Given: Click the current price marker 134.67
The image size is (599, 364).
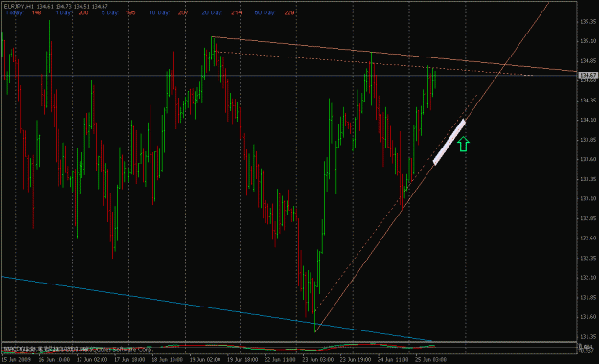Looking at the screenshot, I should click(x=588, y=75).
